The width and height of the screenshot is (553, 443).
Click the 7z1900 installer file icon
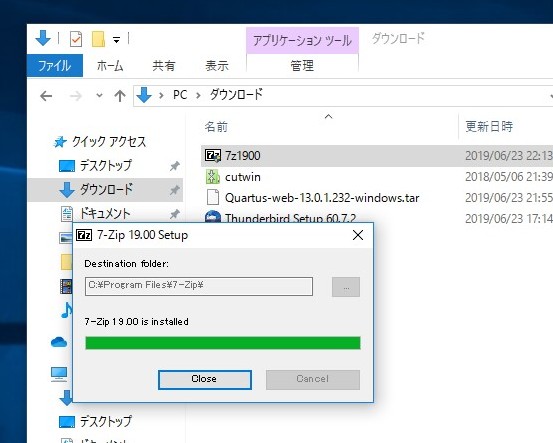(213, 156)
